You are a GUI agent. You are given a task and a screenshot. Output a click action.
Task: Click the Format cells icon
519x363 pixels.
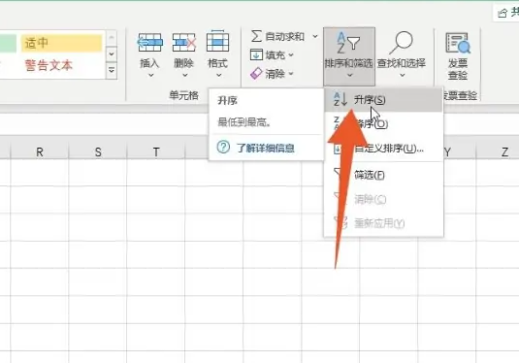tap(218, 41)
